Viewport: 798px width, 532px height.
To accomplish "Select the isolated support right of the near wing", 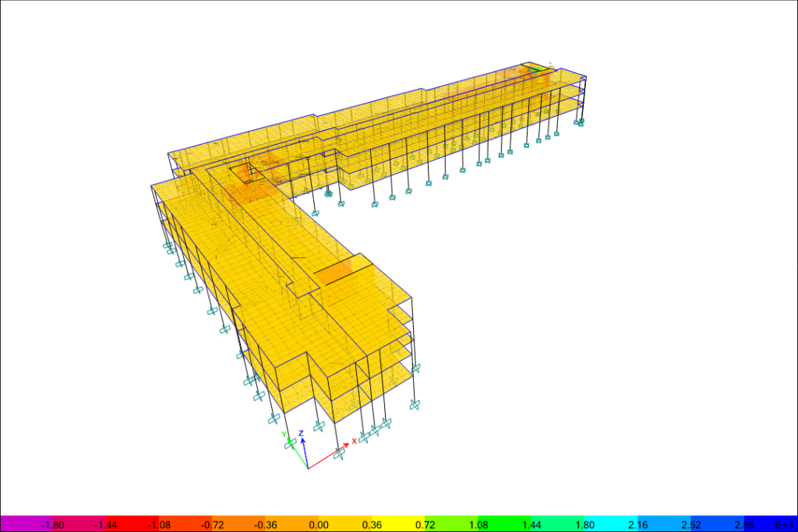I will (414, 403).
